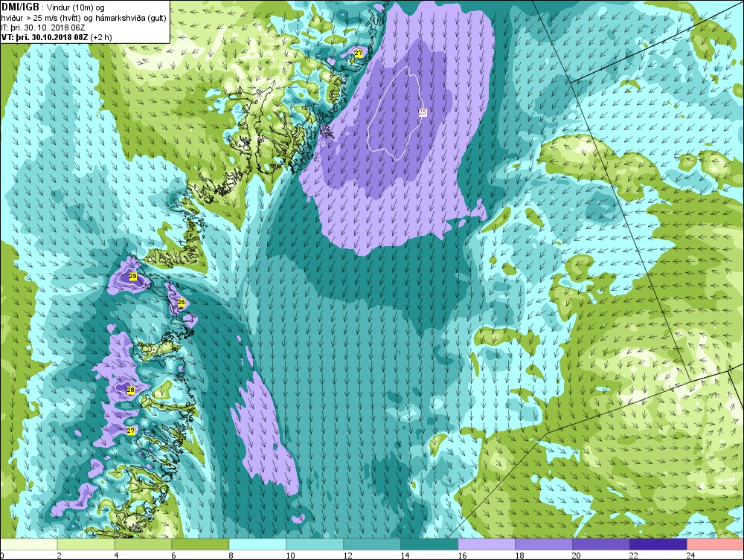Click the 'VT: þri. 30.10.2018 08Z' valid time

tap(45, 37)
